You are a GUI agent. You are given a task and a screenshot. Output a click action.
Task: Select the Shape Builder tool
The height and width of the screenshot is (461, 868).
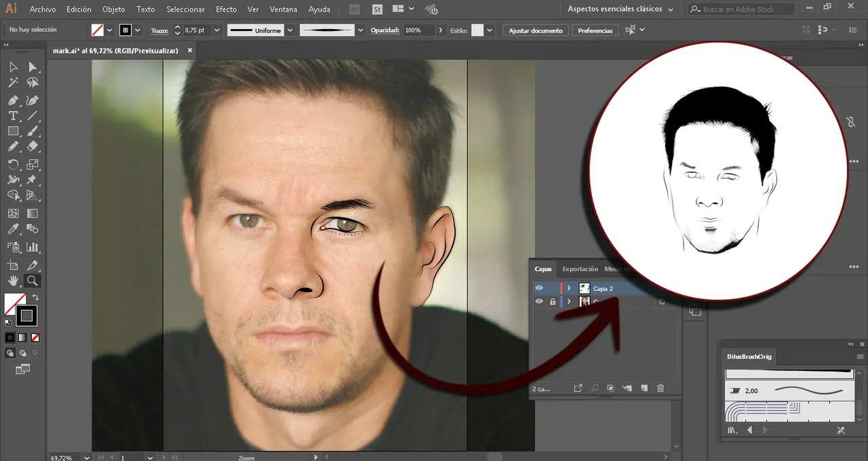13,195
